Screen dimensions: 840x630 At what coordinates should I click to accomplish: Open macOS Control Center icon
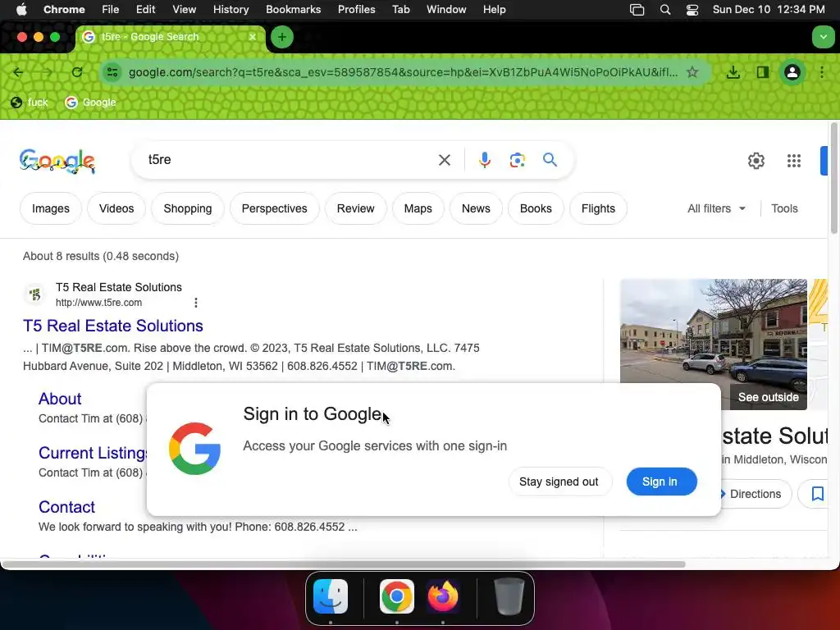692,10
